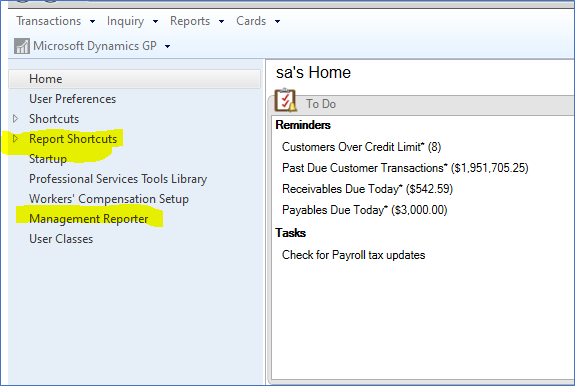Open Customers Over Credit Limit reminder
This screenshot has width=575, height=386.
click(x=362, y=147)
